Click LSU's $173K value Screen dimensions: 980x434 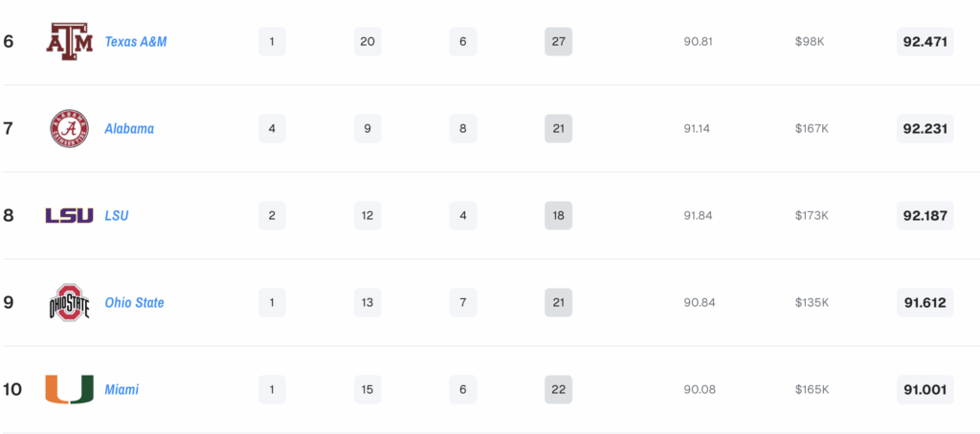tap(812, 215)
